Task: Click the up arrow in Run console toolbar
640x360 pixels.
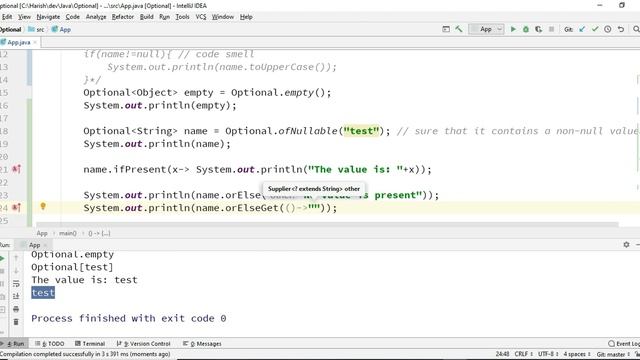Action: point(16,258)
